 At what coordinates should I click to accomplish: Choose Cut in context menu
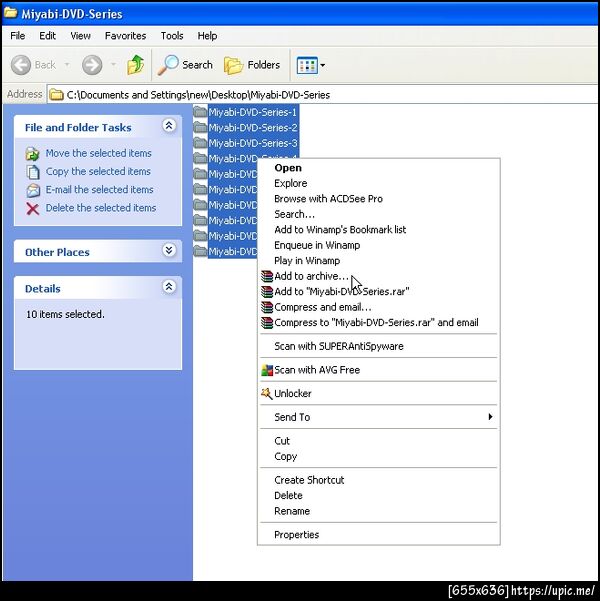click(378, 441)
